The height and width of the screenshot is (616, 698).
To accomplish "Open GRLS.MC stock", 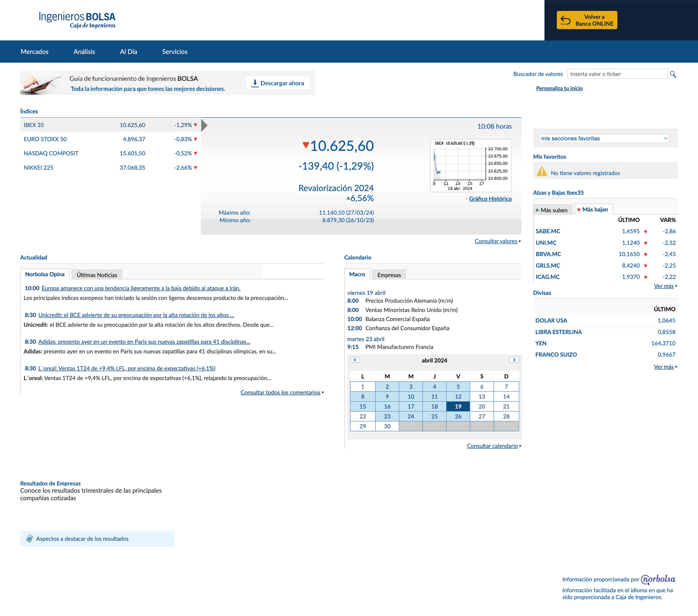I will tap(548, 265).
